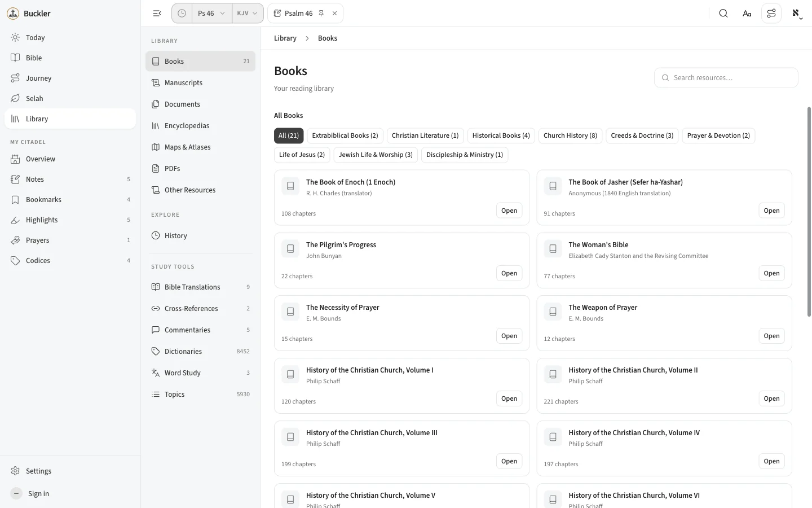Screen dimensions: 812x508
Task: Open the display options sliders icon
Action: click(771, 14)
